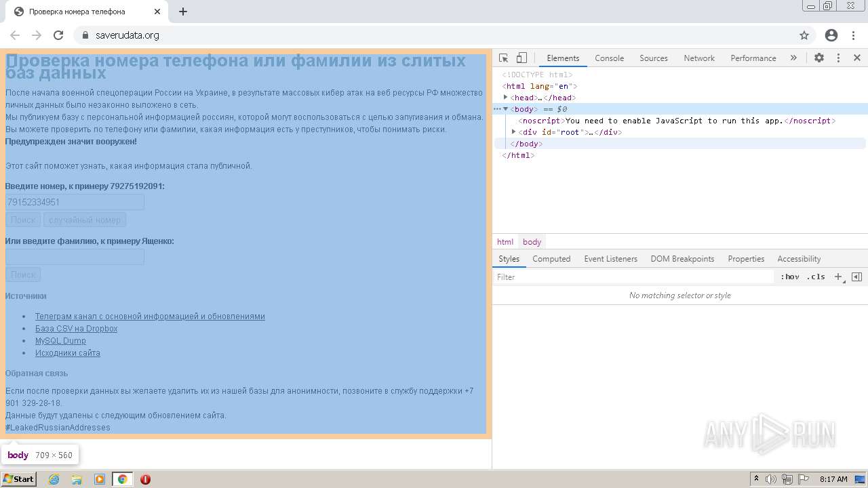868x488 pixels.
Task: Open Исходники сайта link
Action: (68, 353)
